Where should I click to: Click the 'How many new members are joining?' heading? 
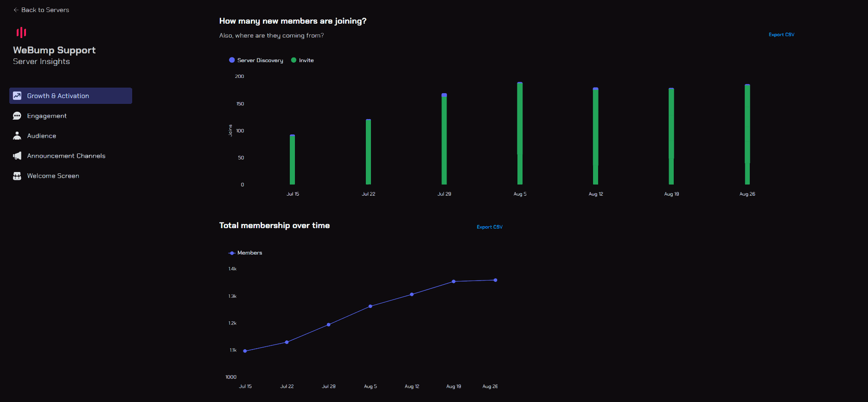(293, 21)
